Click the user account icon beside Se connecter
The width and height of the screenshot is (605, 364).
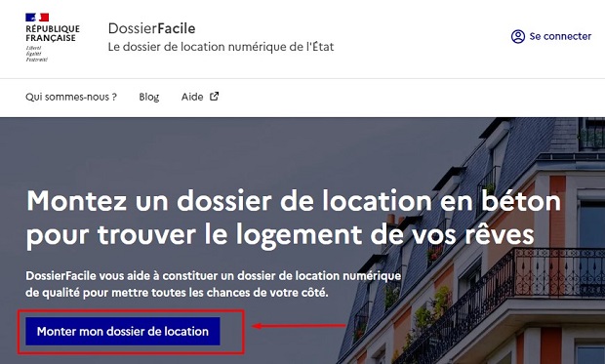pos(518,37)
